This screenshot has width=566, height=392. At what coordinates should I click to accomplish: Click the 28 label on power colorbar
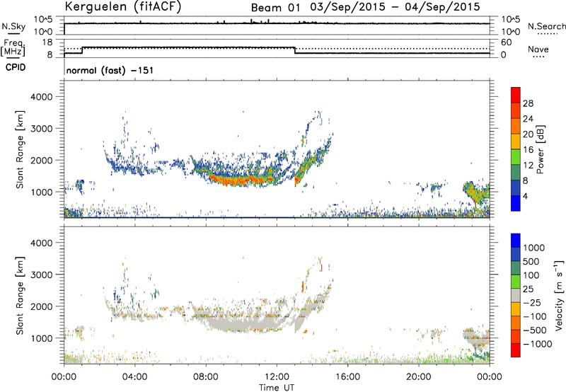[528, 103]
